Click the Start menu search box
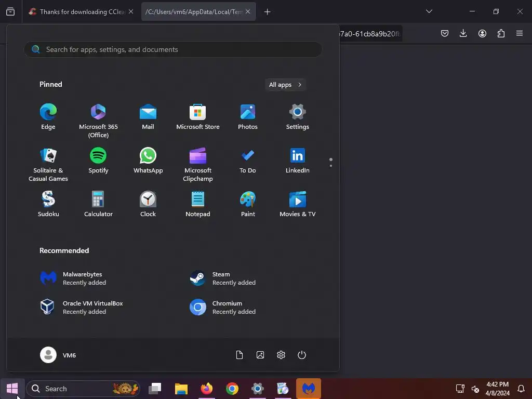Viewport: 532px width, 399px height. 172,49
